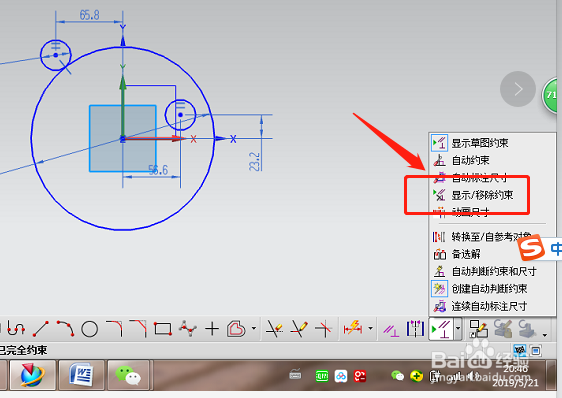Viewport: 562px width, 398px height.
Task: Open the NX application in taskbar
Action: [x=33, y=375]
